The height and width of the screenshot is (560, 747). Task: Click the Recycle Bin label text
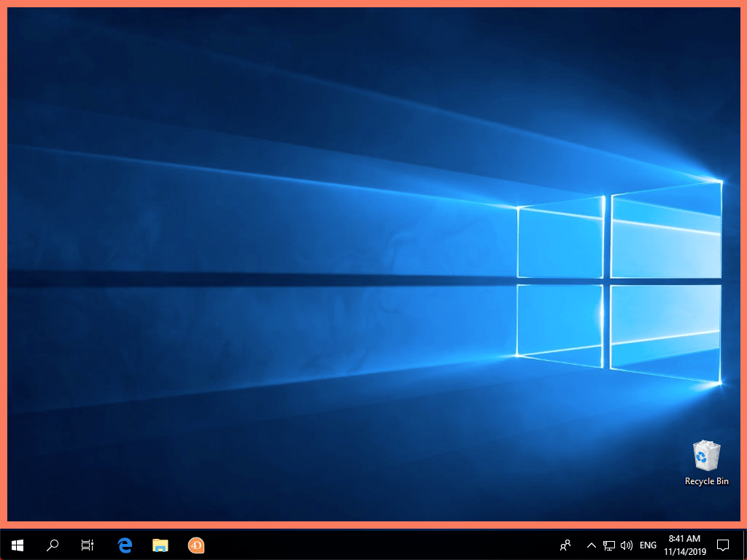pyautogui.click(x=706, y=481)
